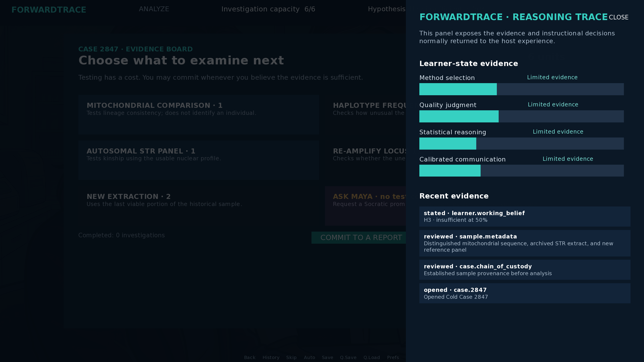This screenshot has width=644, height=362.
Task: Ask Maya for a Socratic prompt
Action: click(365, 206)
